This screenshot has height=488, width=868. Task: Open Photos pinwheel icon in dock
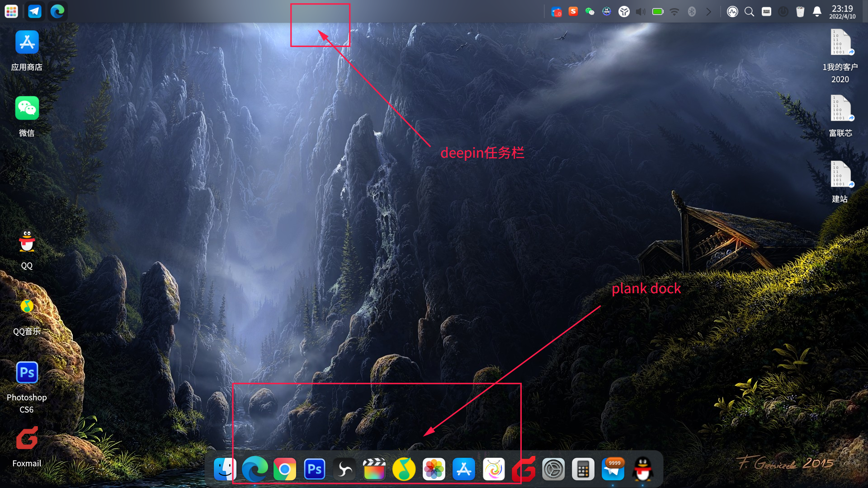pyautogui.click(x=434, y=469)
